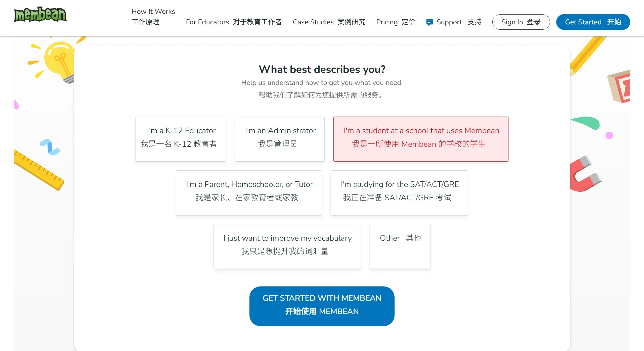View the Case Studies page
Image resolution: width=644 pixels, height=351 pixels.
pyautogui.click(x=313, y=22)
